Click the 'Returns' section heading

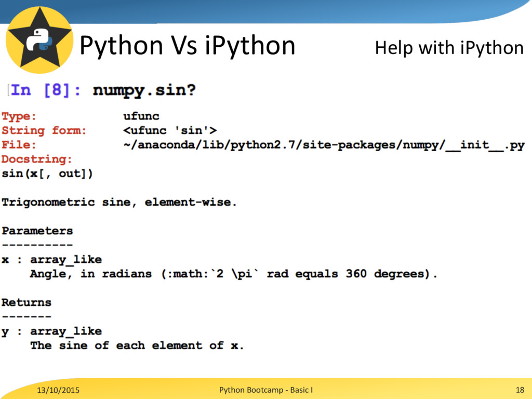click(x=26, y=303)
